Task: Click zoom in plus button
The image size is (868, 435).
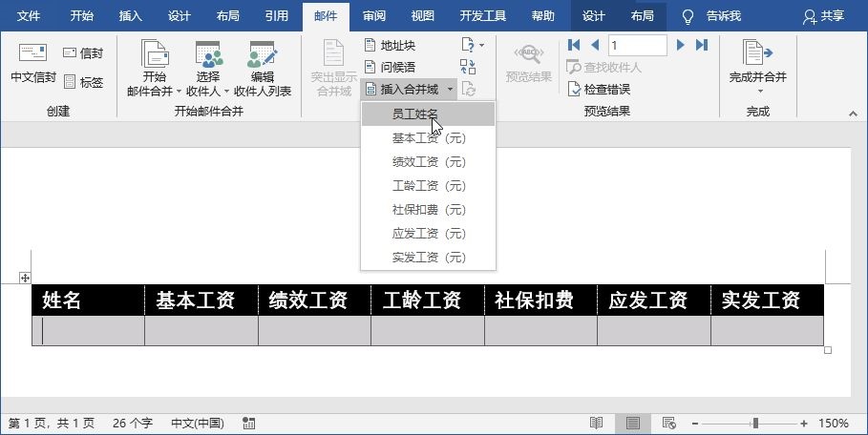Action: (x=804, y=424)
